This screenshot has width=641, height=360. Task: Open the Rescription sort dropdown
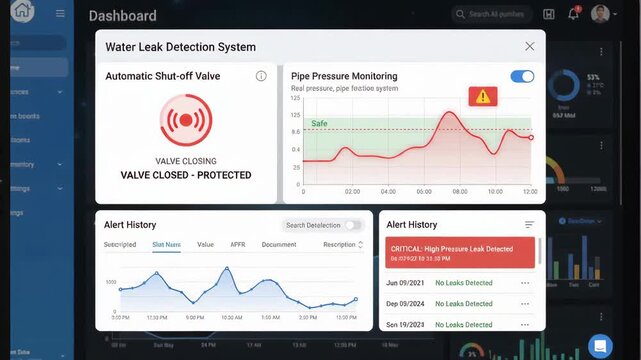343,244
